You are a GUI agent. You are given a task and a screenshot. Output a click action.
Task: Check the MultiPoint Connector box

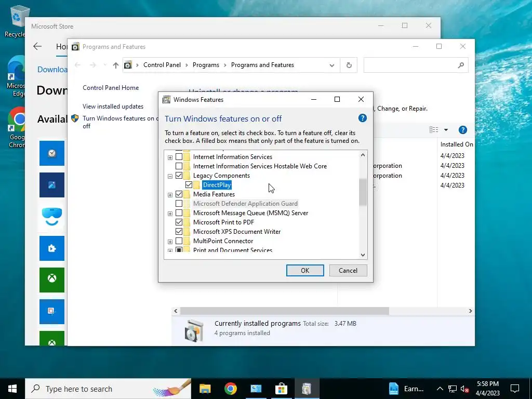(179, 241)
